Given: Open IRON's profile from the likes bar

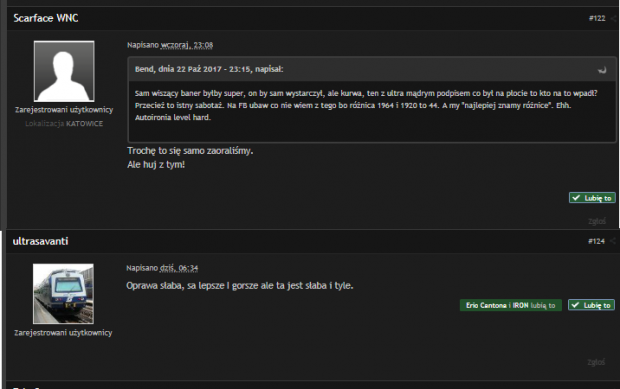Looking at the screenshot, I should (x=520, y=306).
